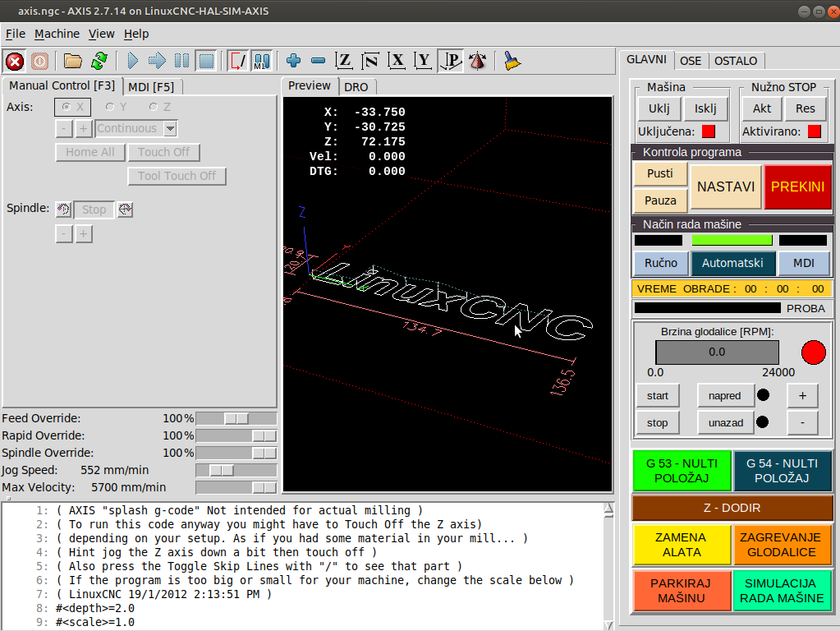Viewport: 840px width, 631px height.
Task: Adjust the Feed Override slider
Action: [x=236, y=419]
